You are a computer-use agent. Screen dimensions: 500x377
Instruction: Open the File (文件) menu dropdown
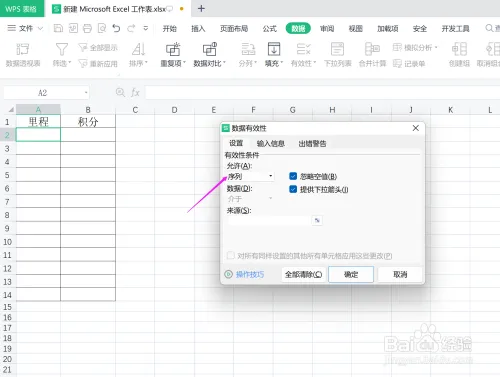click(25, 28)
